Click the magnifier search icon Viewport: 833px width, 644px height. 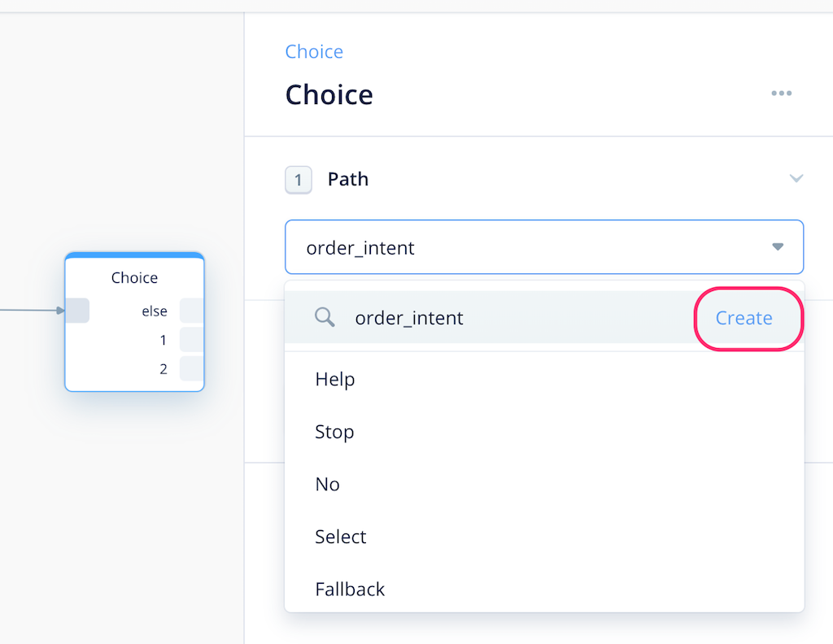325,317
